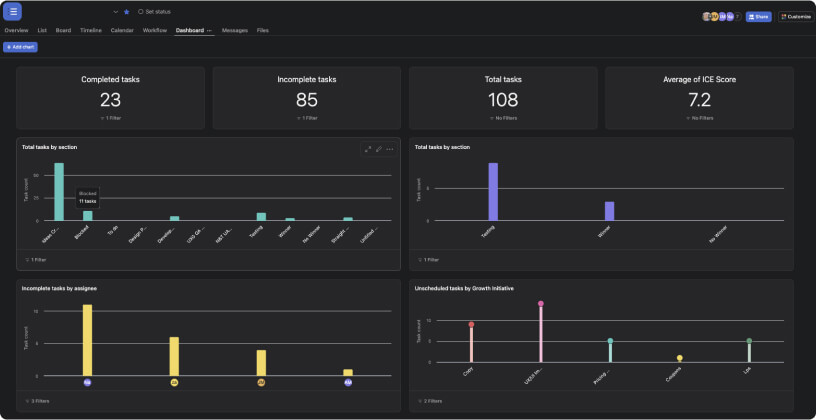816x420 pixels.
Task: Edit the teal Total tasks chart with pencil icon
Action: pyautogui.click(x=379, y=149)
